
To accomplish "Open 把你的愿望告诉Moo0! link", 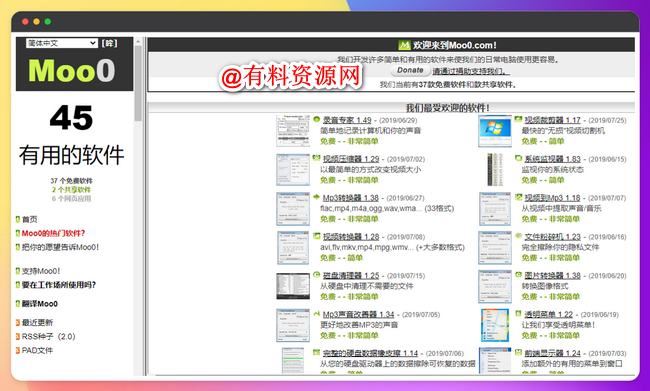I will (x=61, y=247).
